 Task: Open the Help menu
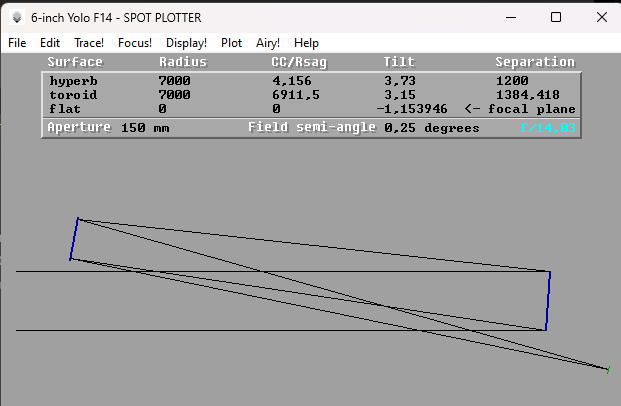point(306,43)
